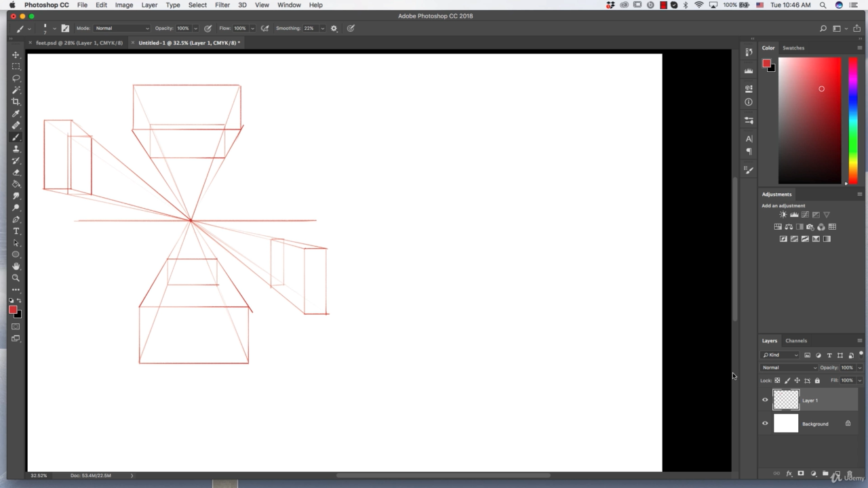Switch to the Swatches panel tab
The height and width of the screenshot is (488, 868).
[x=793, y=48]
